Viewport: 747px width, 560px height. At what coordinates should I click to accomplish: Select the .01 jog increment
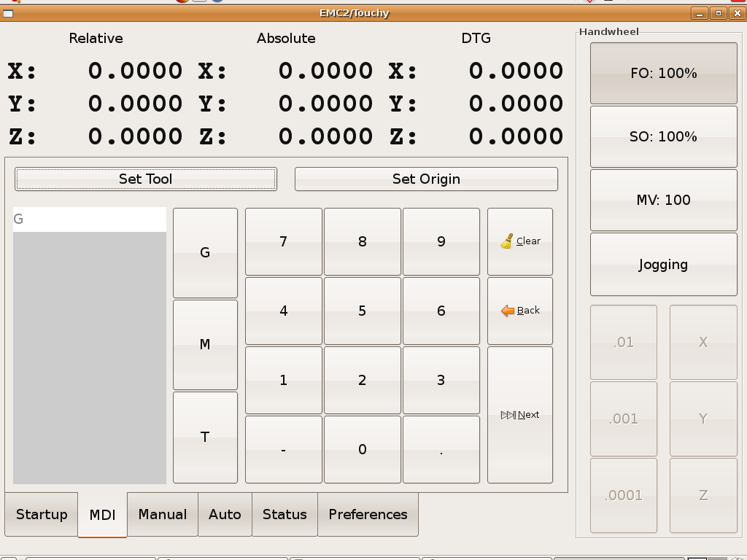coord(624,343)
